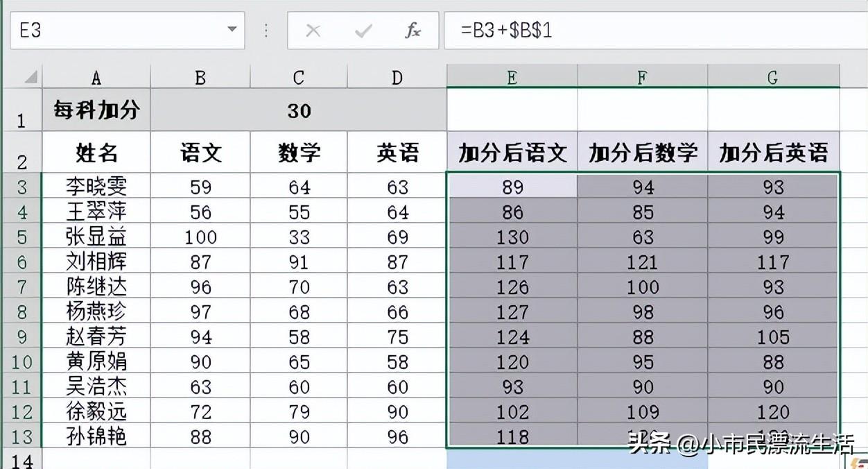
Task: Click 徐毅远's 加分后数学 value 109
Action: pos(643,411)
